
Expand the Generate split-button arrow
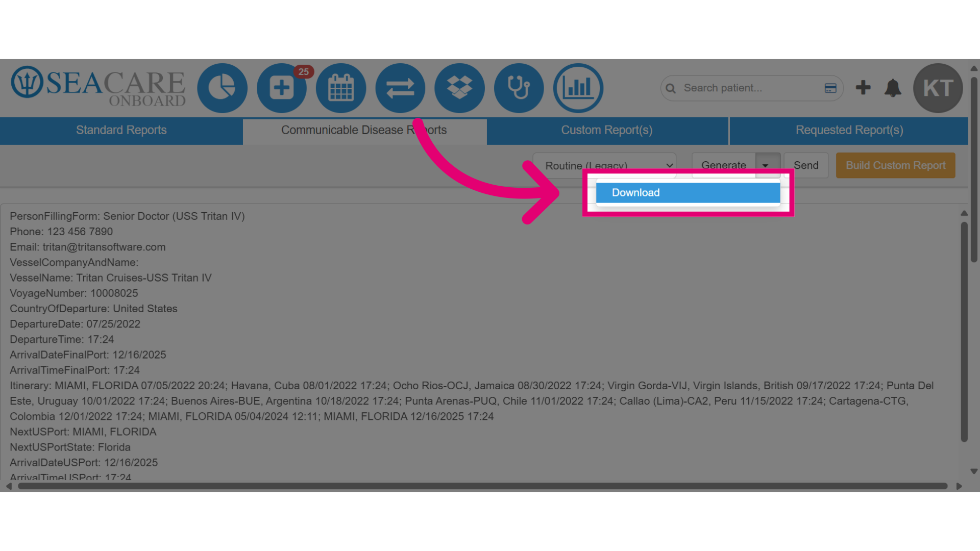768,165
